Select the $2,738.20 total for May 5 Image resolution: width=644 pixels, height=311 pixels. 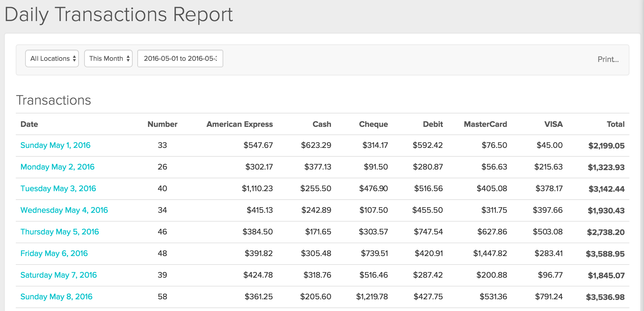point(606,232)
